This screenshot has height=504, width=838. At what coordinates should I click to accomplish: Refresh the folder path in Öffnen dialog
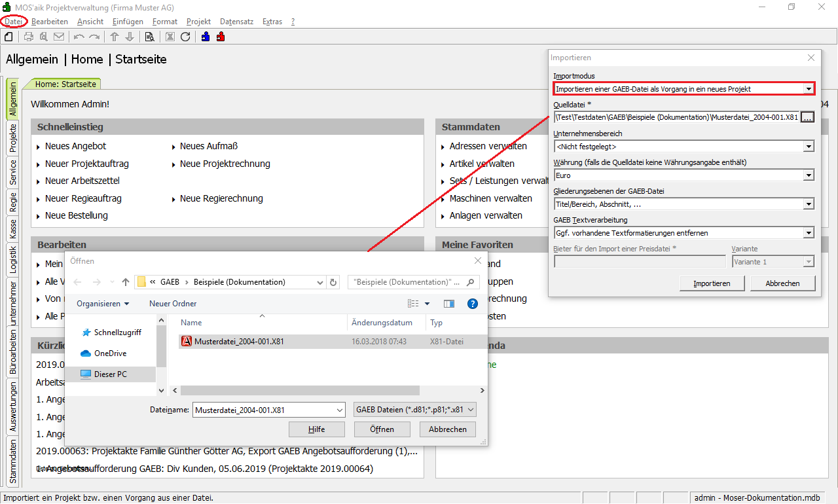333,282
